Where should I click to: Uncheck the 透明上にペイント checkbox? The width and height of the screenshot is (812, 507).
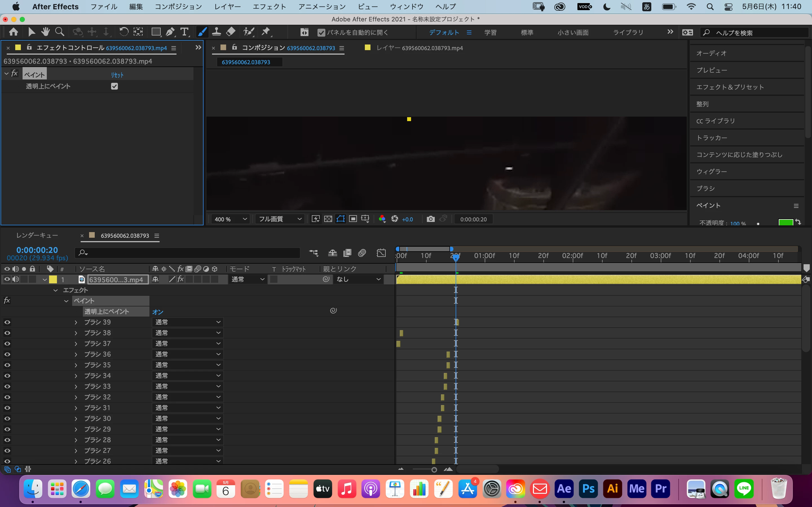click(x=114, y=86)
